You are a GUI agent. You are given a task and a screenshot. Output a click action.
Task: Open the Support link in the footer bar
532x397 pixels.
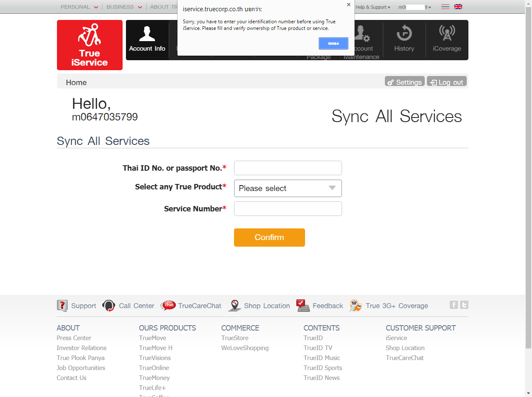84,306
